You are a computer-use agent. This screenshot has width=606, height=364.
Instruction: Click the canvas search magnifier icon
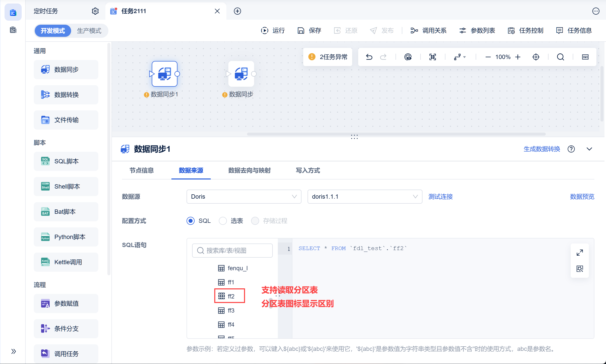560,57
